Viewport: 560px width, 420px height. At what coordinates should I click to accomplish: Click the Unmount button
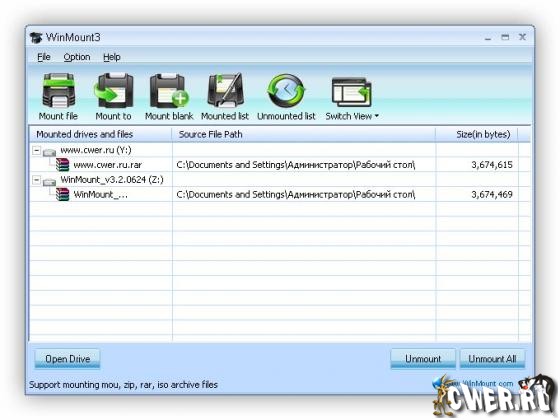[x=423, y=359]
